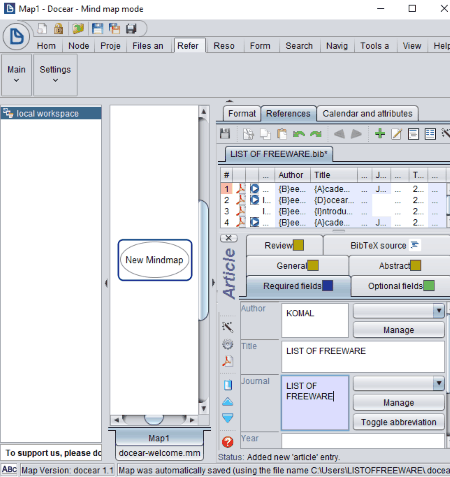Screen dimensions: 450x477
Task: Select the New Mindmap root node
Action: coord(155,260)
